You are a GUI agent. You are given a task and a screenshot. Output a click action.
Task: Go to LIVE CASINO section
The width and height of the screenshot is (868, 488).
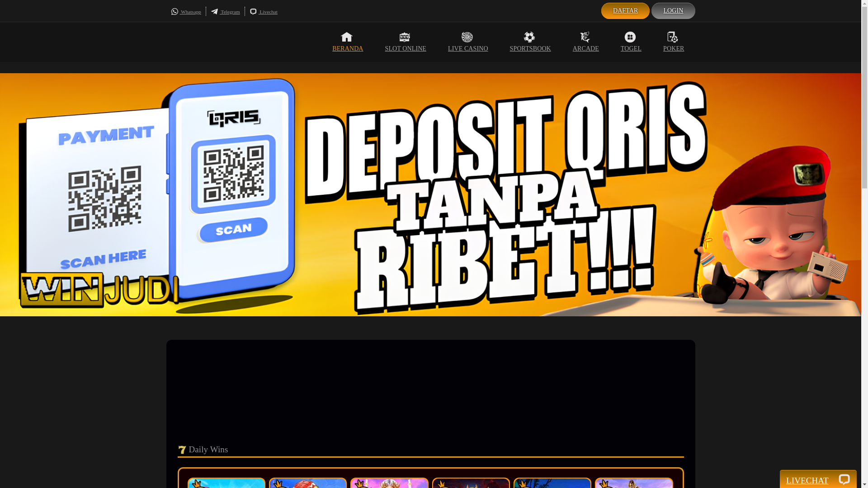(x=468, y=49)
